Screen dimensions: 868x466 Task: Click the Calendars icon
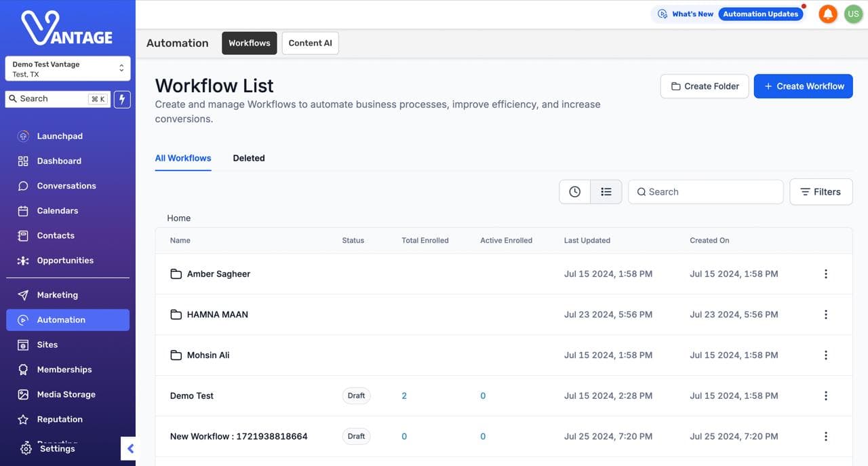pyautogui.click(x=23, y=211)
